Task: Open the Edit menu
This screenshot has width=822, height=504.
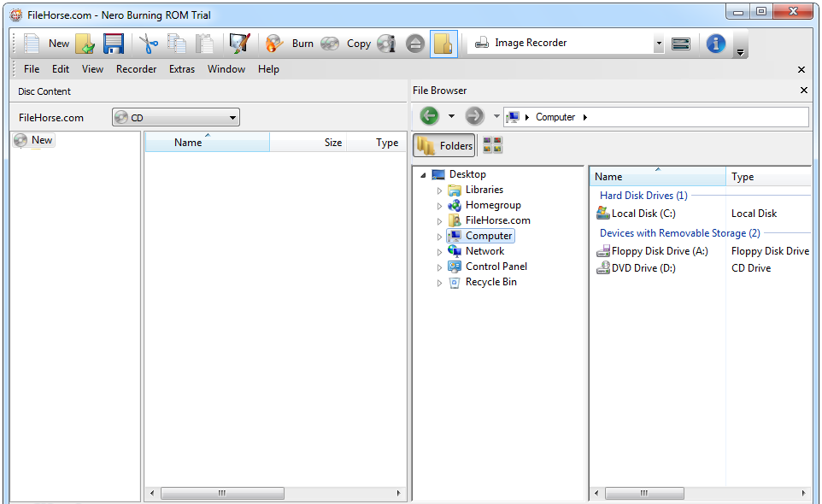Action: (61, 69)
